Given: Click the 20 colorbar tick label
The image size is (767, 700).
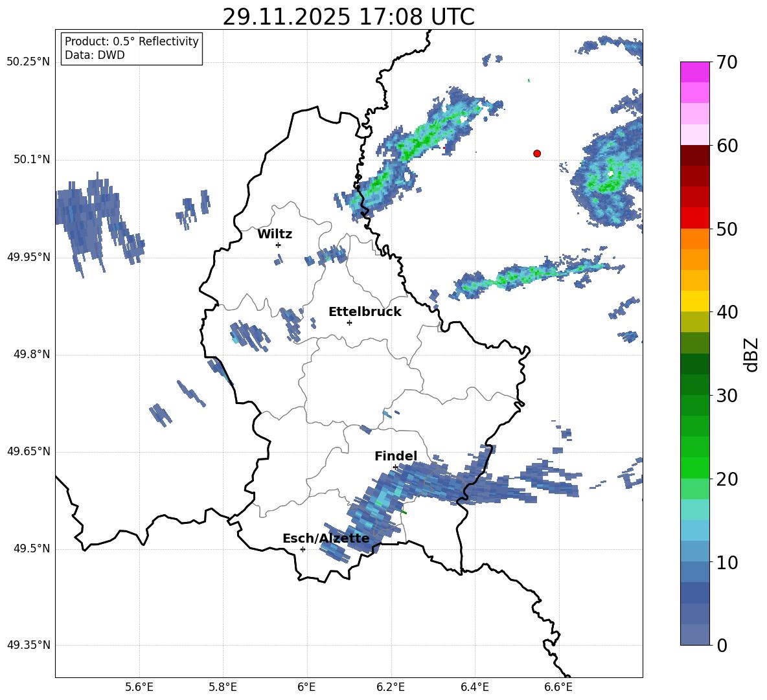Looking at the screenshot, I should [727, 479].
